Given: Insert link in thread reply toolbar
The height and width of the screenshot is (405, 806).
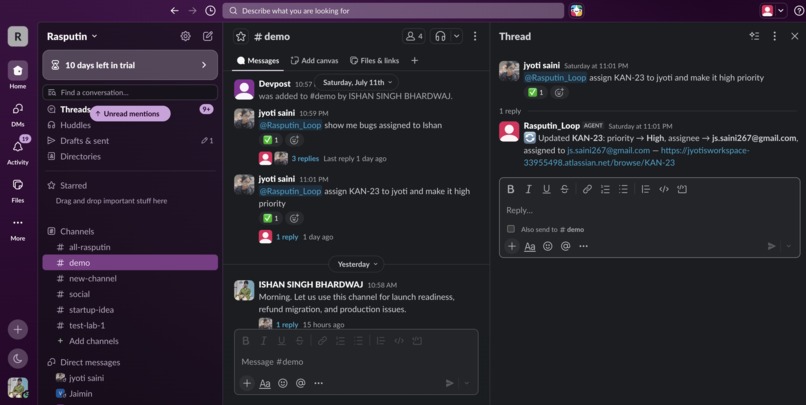Looking at the screenshot, I should coord(587,189).
